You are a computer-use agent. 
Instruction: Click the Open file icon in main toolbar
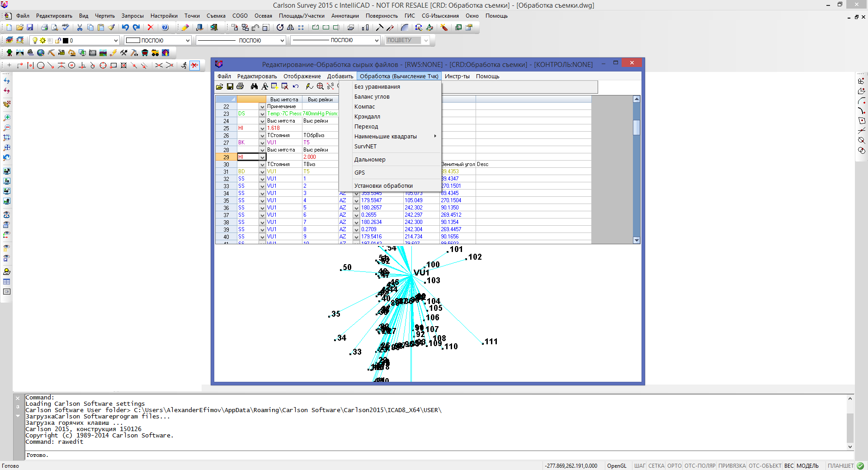click(x=19, y=28)
